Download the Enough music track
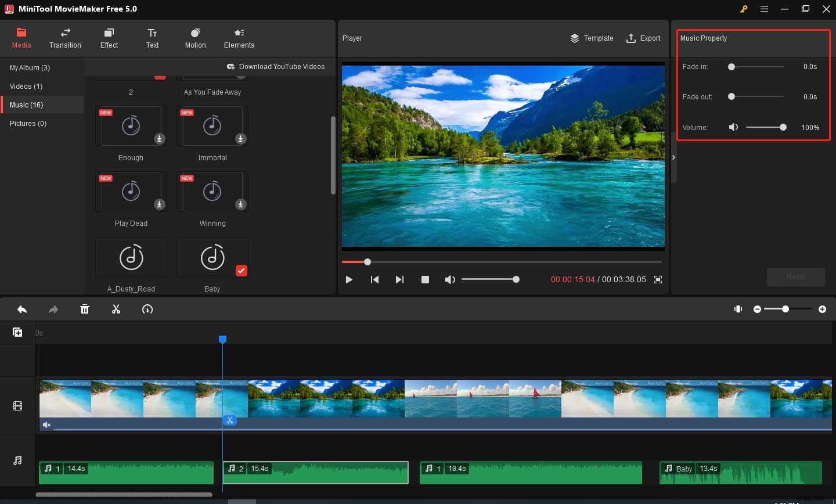Screen dimensions: 836x504 point(158,138)
